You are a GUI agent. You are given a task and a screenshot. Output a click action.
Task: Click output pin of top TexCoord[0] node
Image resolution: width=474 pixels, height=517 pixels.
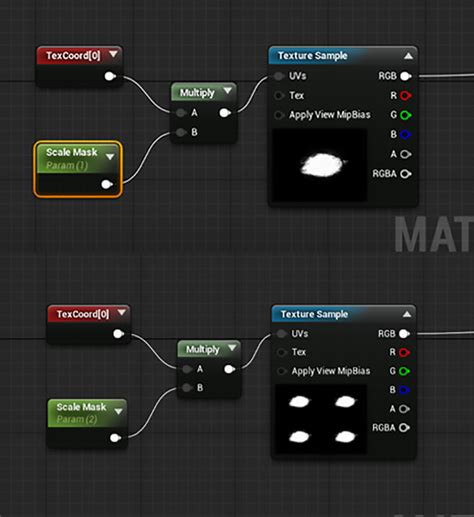click(x=110, y=76)
